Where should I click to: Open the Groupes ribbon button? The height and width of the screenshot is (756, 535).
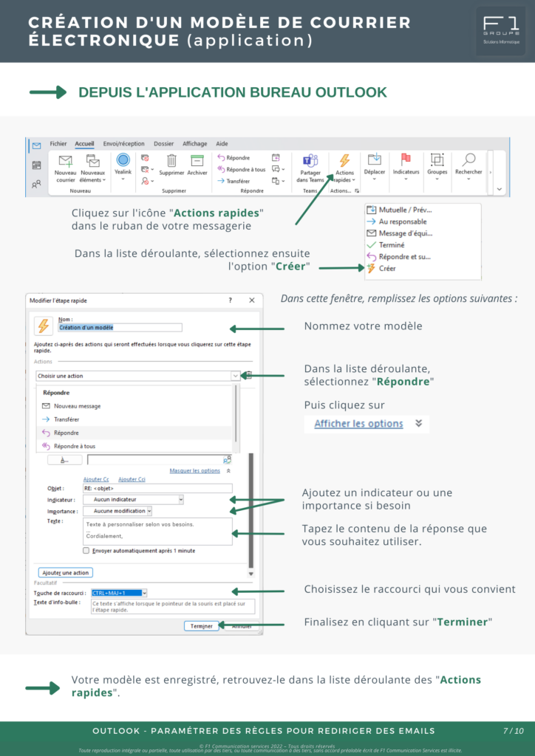click(x=437, y=166)
